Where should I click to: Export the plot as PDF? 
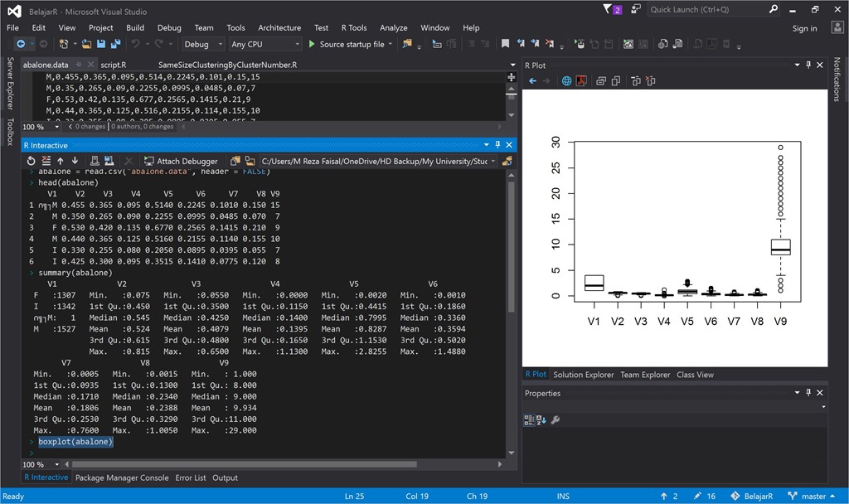[582, 81]
